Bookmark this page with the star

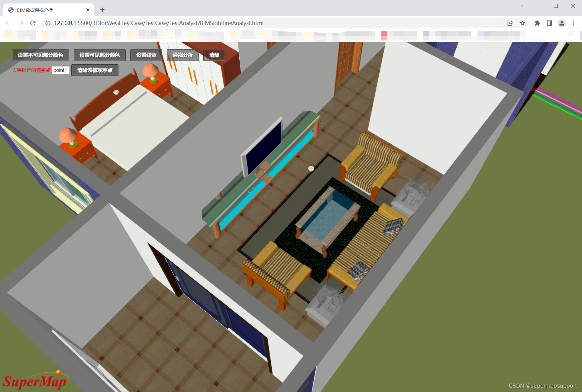point(522,23)
